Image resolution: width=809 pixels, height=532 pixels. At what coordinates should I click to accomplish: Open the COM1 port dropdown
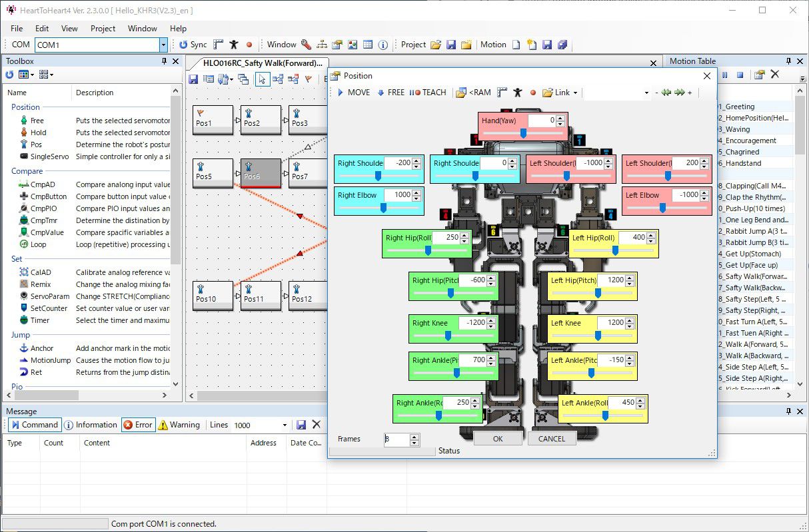(x=163, y=45)
